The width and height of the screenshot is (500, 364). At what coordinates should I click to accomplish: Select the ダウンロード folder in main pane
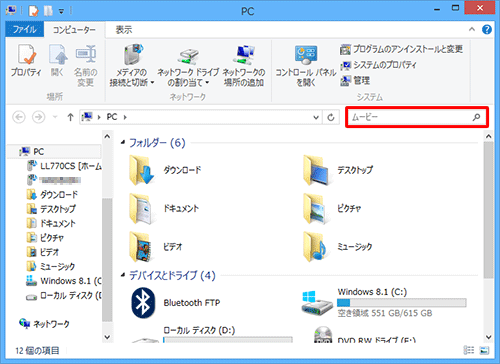(x=166, y=170)
